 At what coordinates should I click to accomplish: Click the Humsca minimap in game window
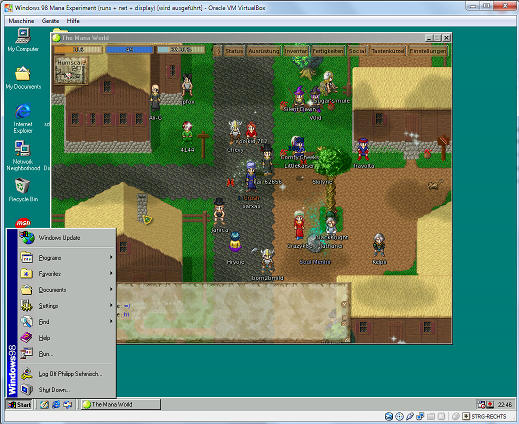70,71
